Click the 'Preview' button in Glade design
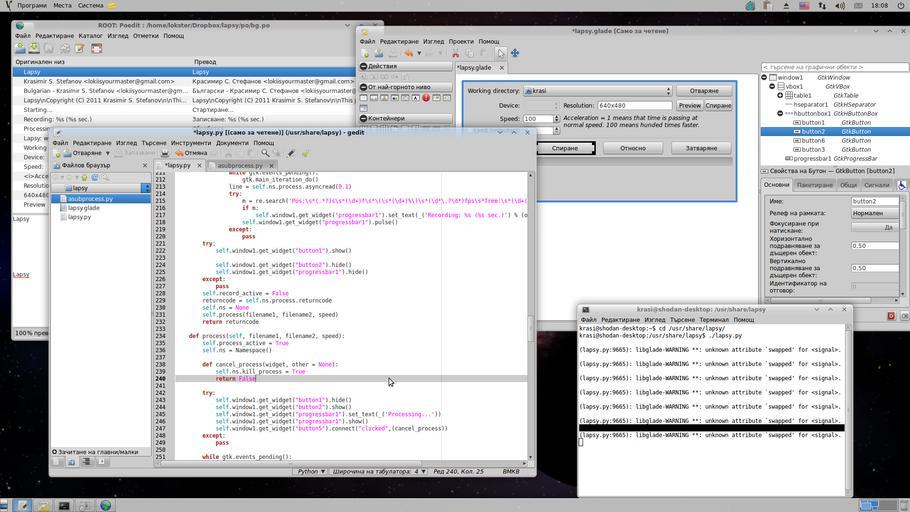This screenshot has height=512, width=910. point(690,105)
